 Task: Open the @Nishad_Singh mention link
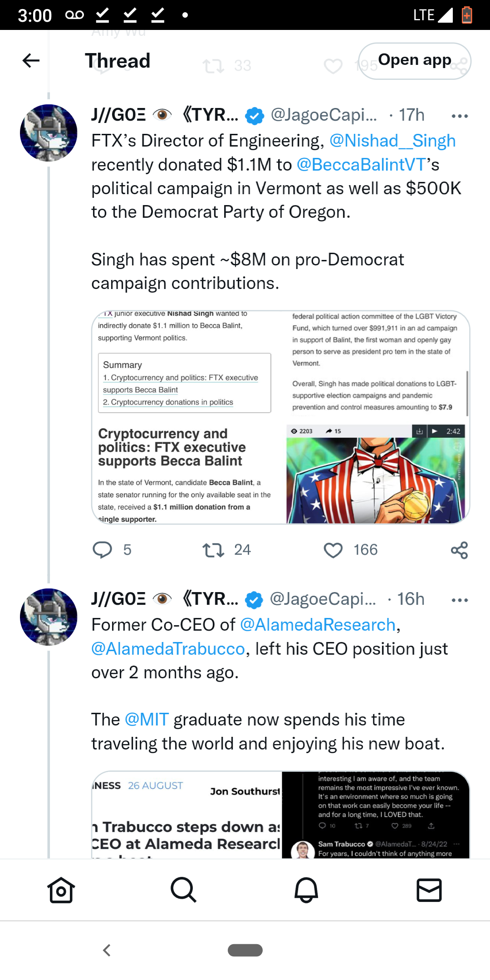pos(392,141)
